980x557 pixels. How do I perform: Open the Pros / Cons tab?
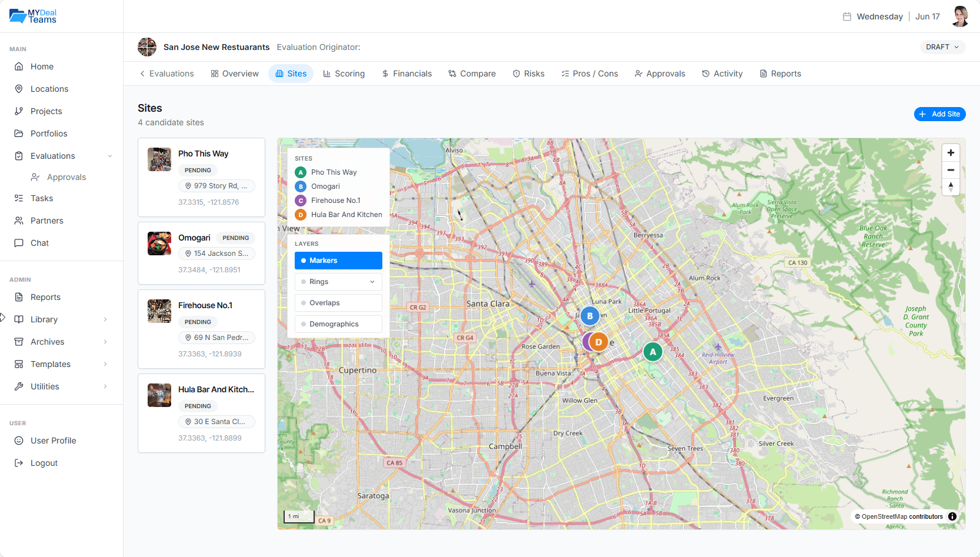pyautogui.click(x=589, y=74)
